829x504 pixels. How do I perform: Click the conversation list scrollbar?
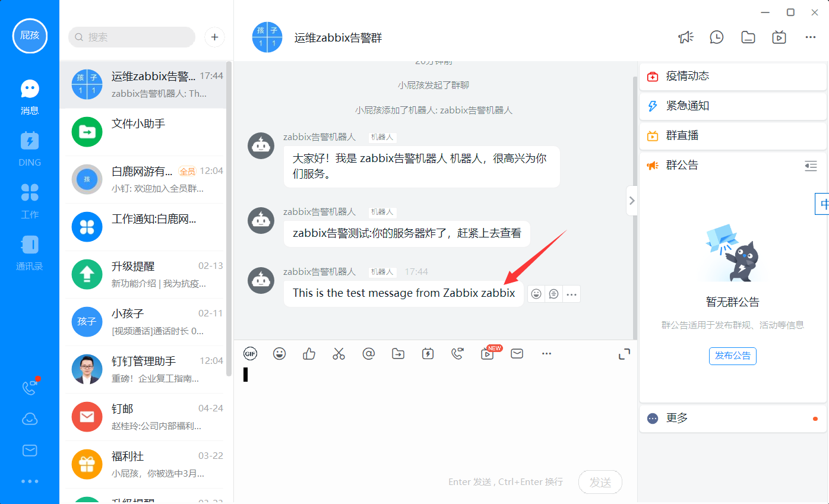tap(229, 218)
